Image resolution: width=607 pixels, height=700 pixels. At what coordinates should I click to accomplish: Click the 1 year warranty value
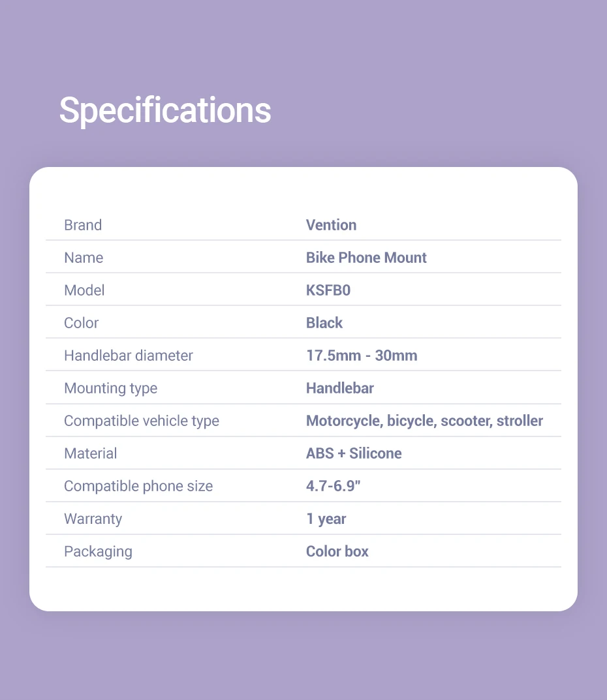tap(326, 519)
